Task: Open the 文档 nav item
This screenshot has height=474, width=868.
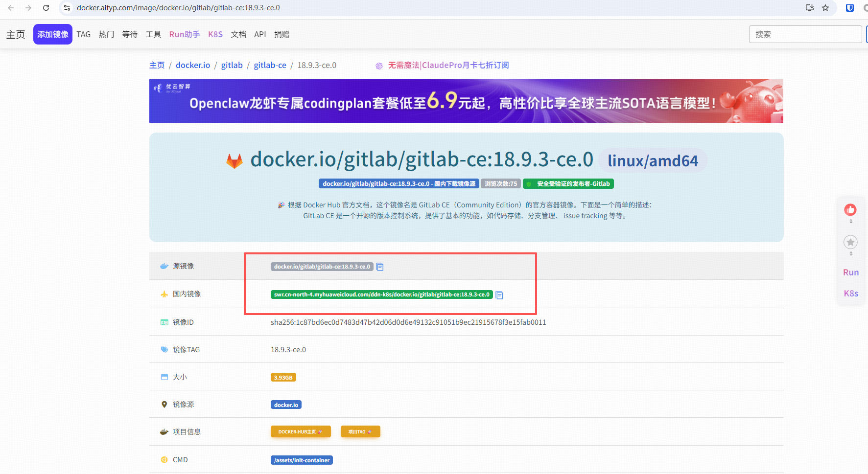Action: point(238,34)
